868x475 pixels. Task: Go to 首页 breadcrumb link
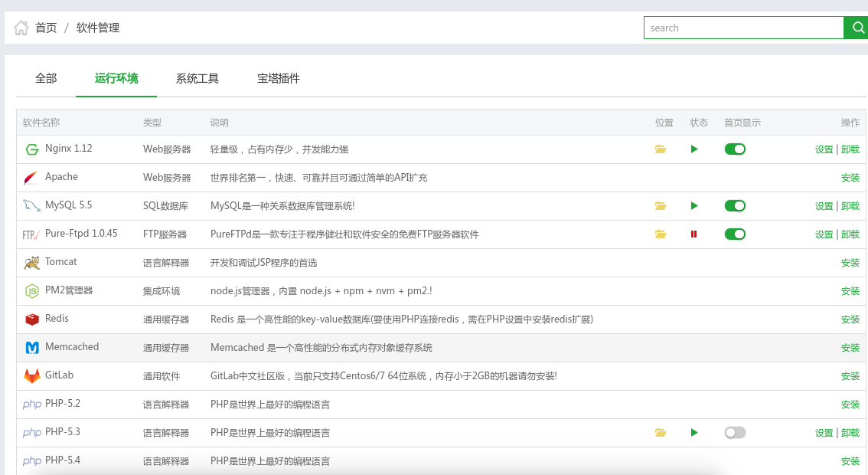point(46,28)
